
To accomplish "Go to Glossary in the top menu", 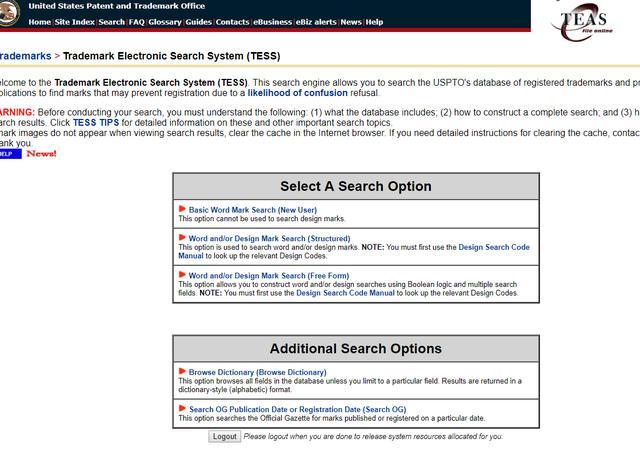I will (165, 22).
